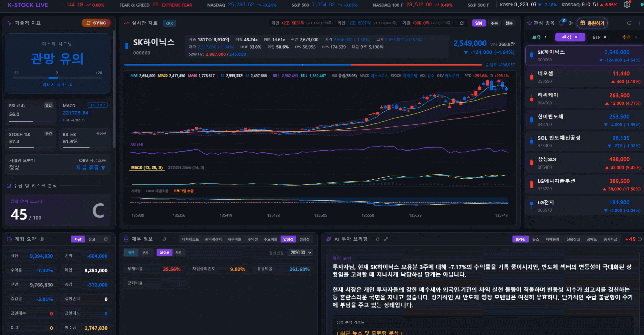
Task: Click the OBV 자금흐름 chart subtab
Action: tap(157, 191)
